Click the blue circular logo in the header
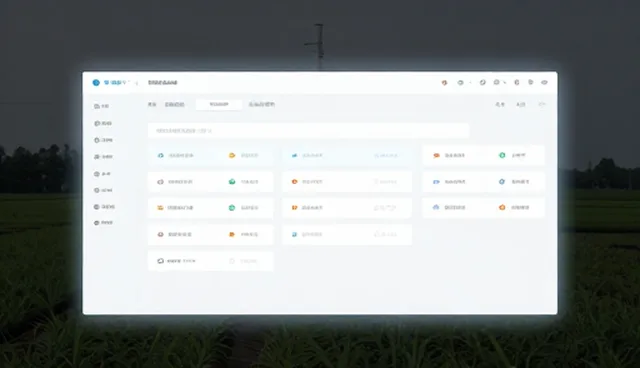640x368 pixels. [96, 82]
